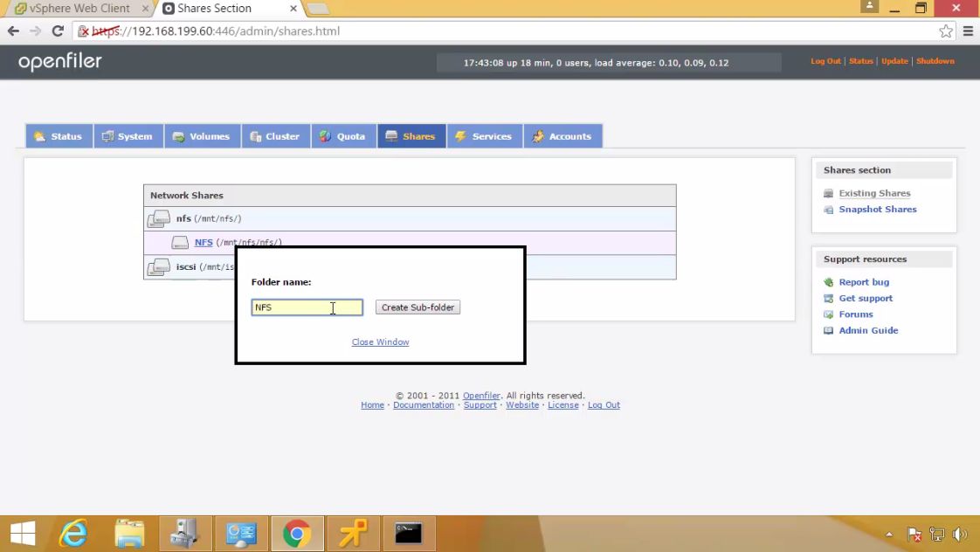Open Snapshot Shares in sidebar
Viewport: 980px width, 552px height.
[x=878, y=210]
